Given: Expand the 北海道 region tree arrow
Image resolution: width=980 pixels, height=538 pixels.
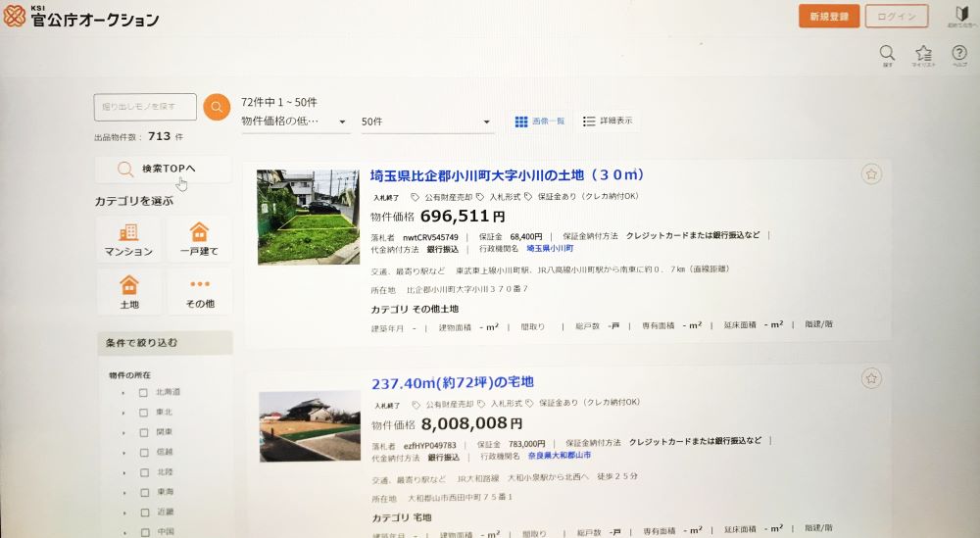Looking at the screenshot, I should coord(123,393).
